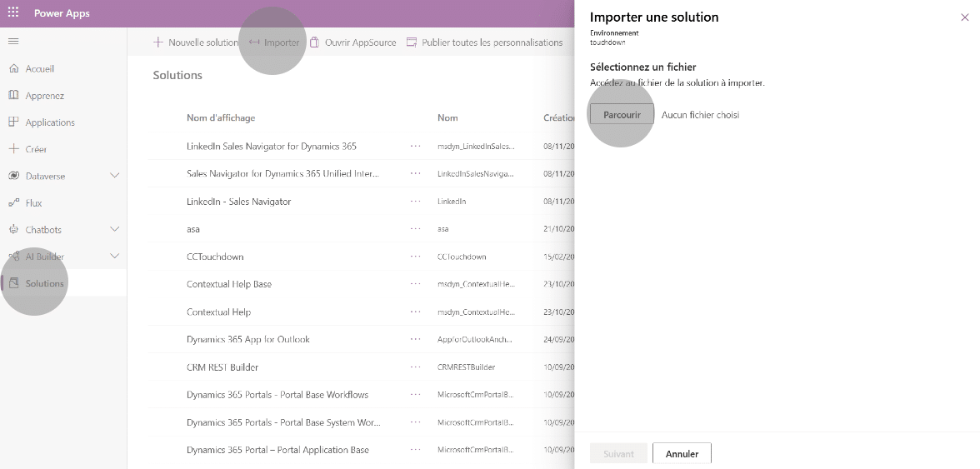
Task: Close the Importer une solution panel
Action: [965, 17]
